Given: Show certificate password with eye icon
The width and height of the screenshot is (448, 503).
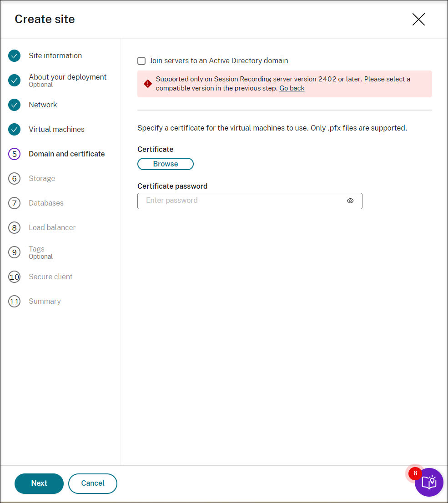Looking at the screenshot, I should [350, 201].
